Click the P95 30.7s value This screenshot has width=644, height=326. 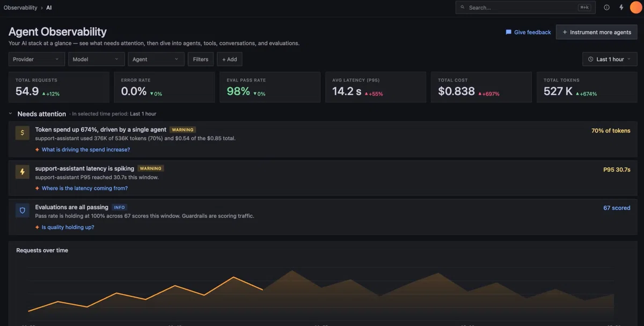(x=617, y=170)
